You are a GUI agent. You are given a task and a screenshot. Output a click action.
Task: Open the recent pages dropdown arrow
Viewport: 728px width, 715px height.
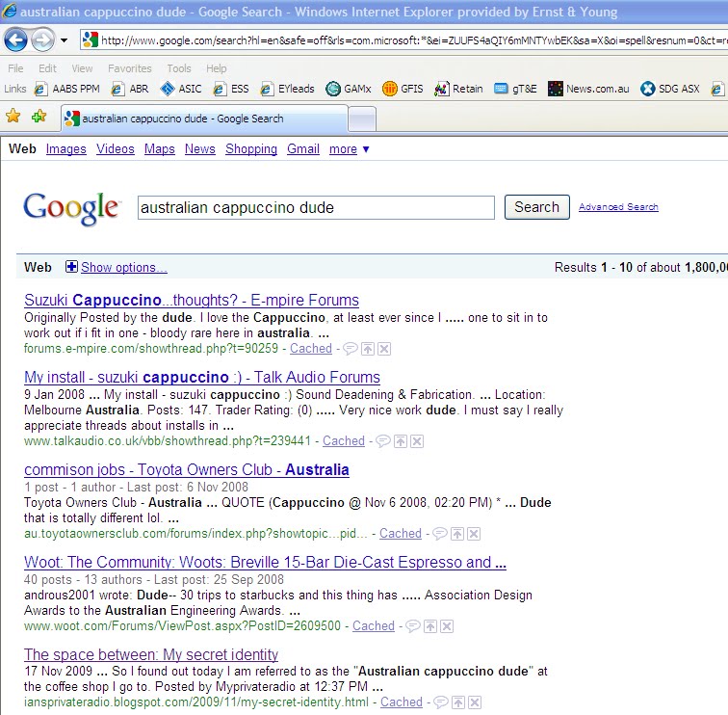click(65, 40)
